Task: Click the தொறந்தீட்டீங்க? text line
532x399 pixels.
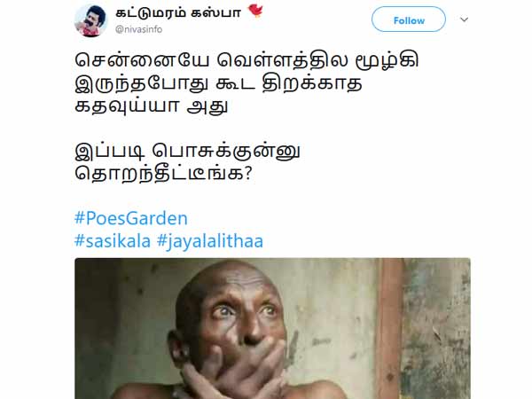Action: [163, 174]
